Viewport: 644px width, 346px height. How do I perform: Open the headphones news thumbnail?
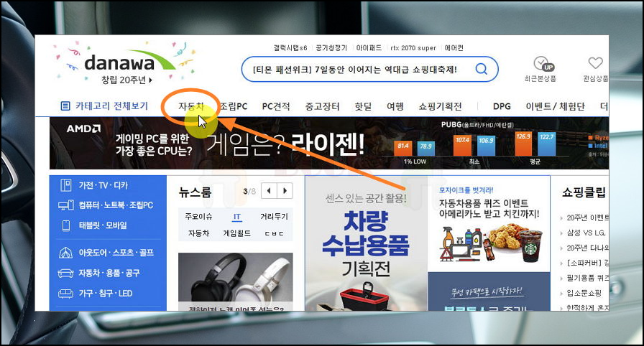(235, 281)
